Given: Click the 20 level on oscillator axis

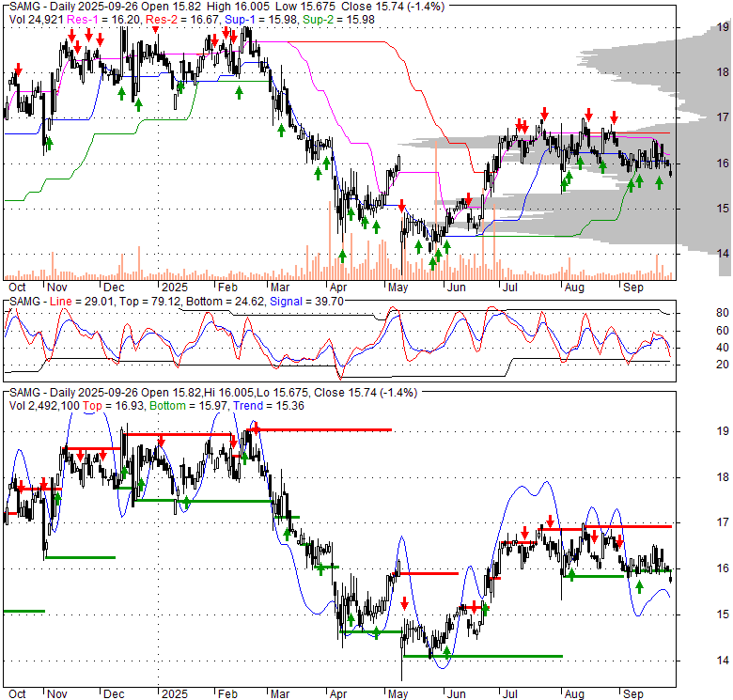Looking at the screenshot, I should coord(723,365).
